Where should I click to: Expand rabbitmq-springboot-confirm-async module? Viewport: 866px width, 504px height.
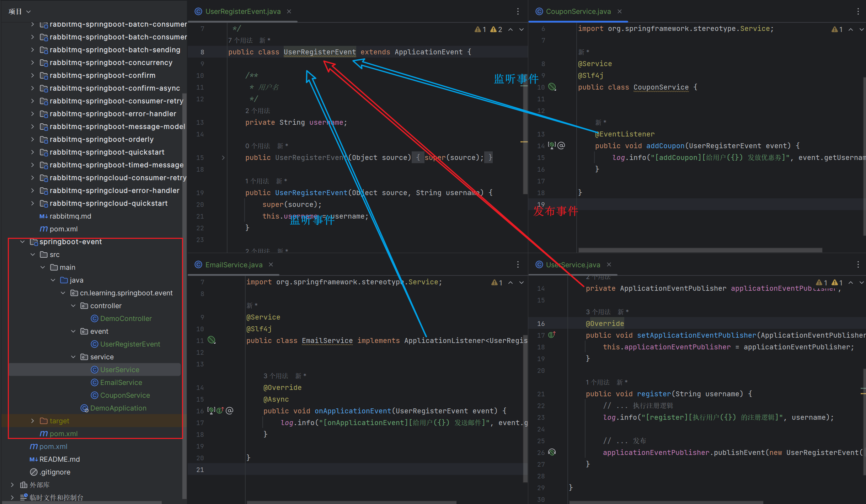(32, 88)
